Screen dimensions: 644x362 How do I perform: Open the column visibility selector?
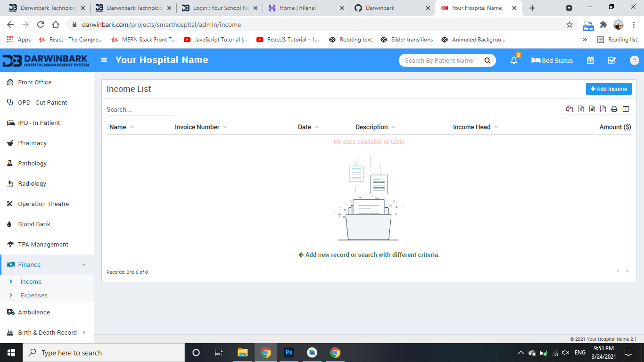[626, 109]
